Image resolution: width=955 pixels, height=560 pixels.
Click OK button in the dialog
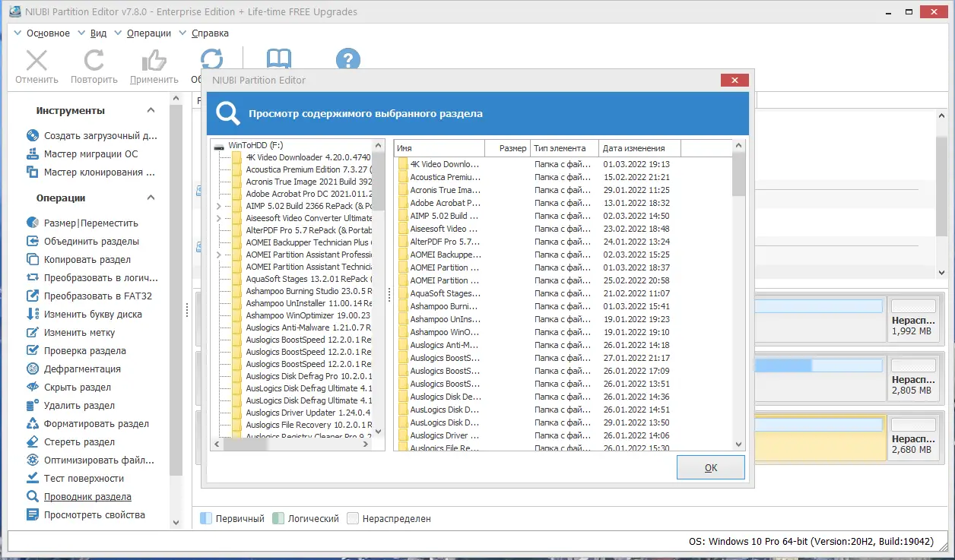(x=710, y=468)
